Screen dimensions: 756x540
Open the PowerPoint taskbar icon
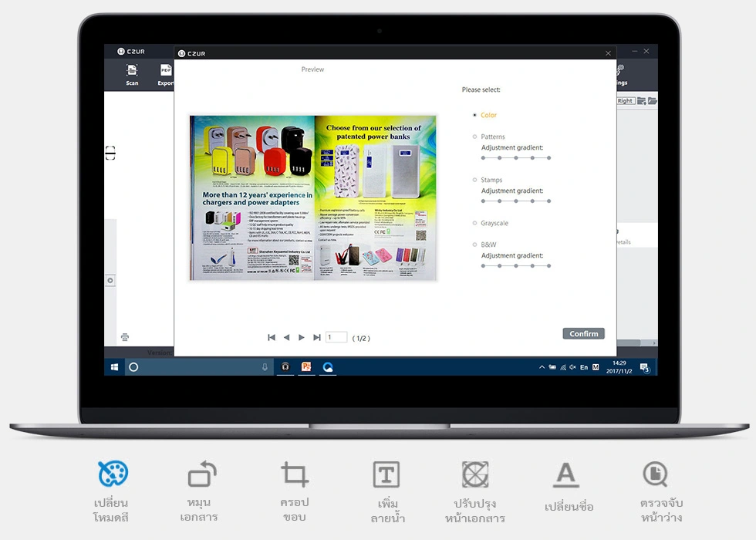(x=306, y=367)
